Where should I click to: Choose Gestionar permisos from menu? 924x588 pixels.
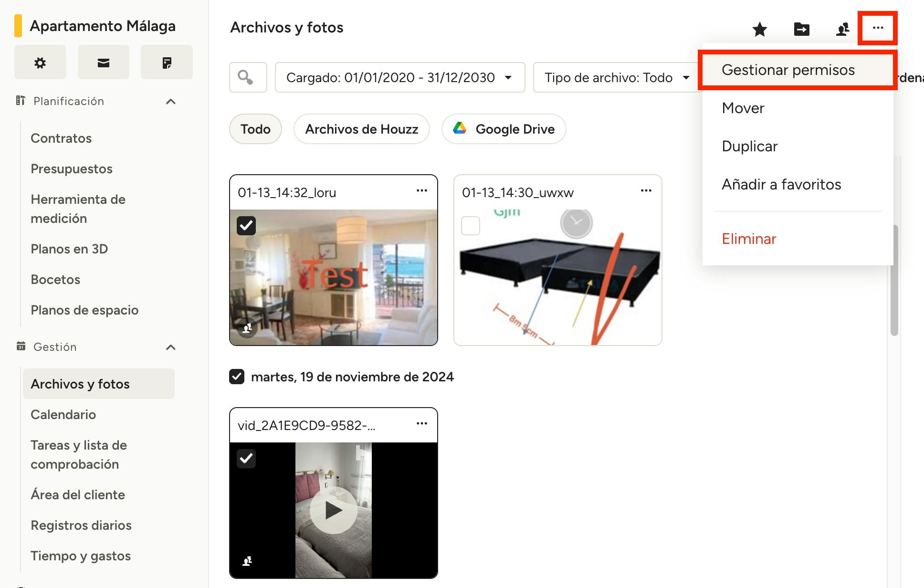(788, 70)
